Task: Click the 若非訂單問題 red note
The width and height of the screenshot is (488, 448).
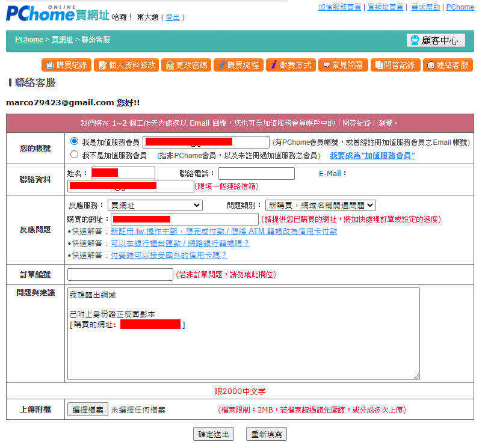Action: (x=226, y=274)
